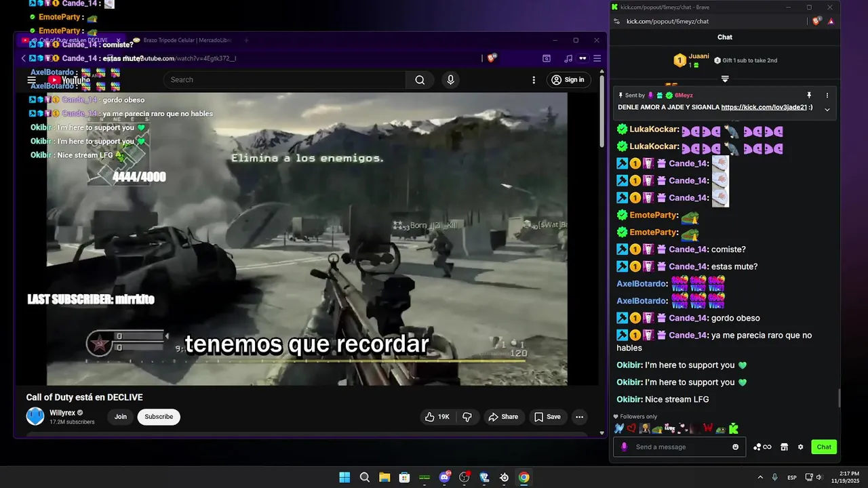The image size is (868, 488).
Task: Open Kick channel shop icon
Action: pos(785,447)
